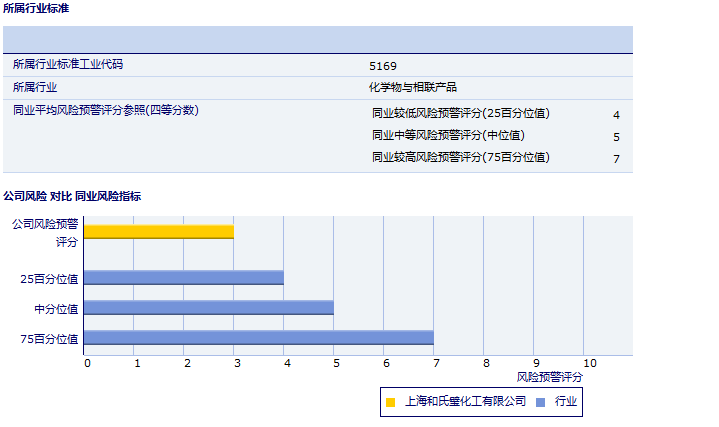Click the 中分位值 y-axis label

[56, 308]
